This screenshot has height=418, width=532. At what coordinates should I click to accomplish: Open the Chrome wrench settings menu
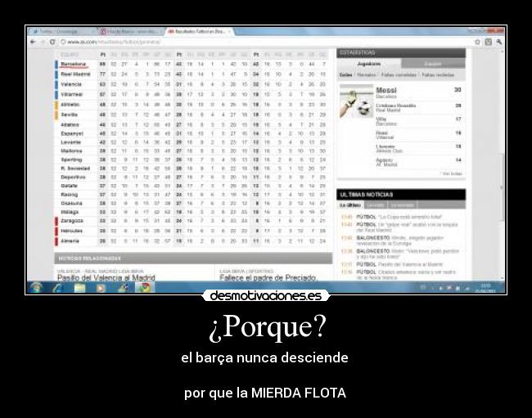tap(498, 42)
